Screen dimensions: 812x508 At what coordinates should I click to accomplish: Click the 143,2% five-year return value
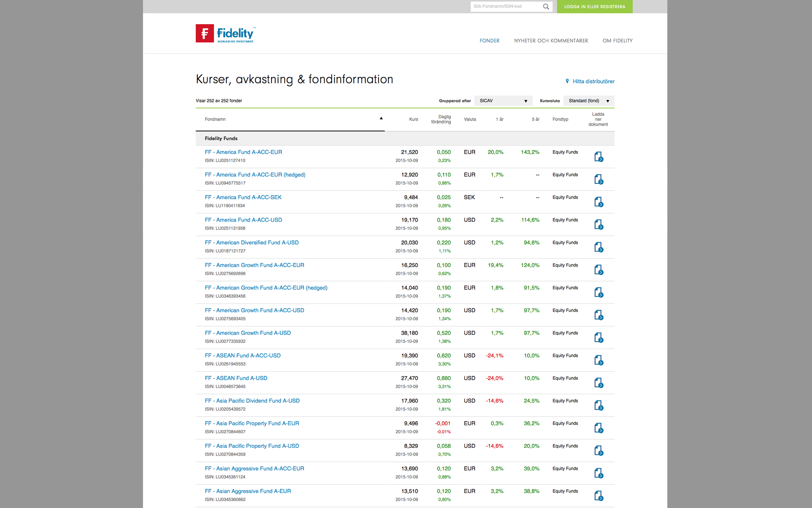point(530,152)
